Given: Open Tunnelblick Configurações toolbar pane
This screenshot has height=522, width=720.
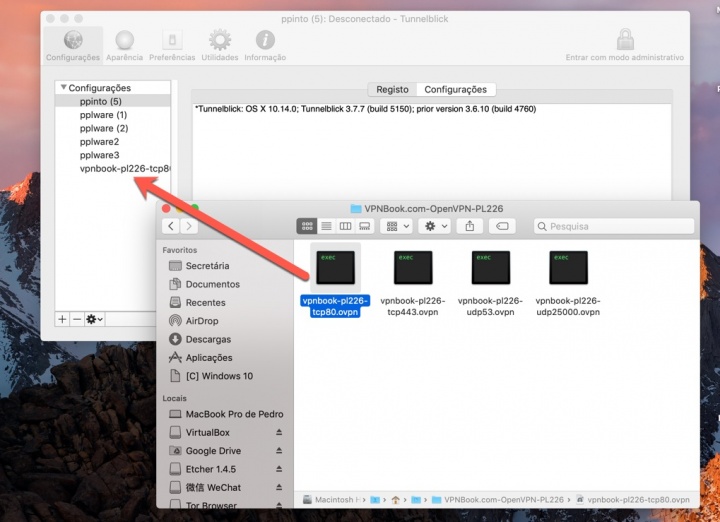Looking at the screenshot, I should tap(73, 44).
